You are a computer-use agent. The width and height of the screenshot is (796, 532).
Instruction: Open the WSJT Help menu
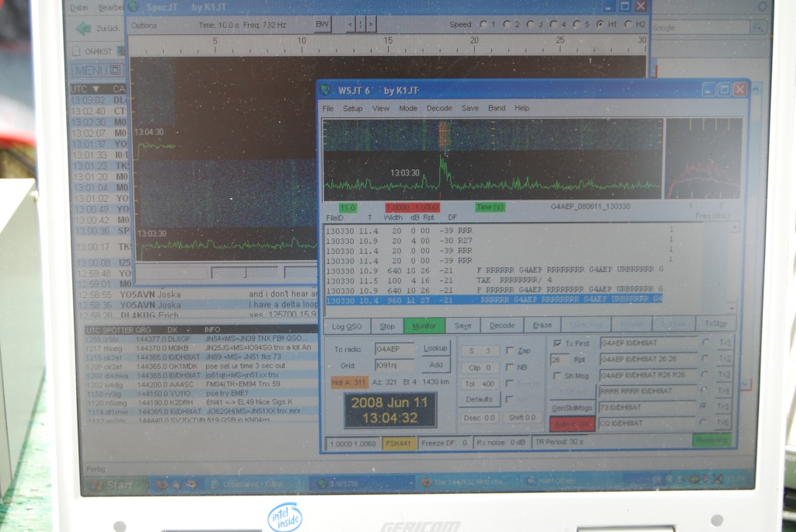(x=522, y=108)
